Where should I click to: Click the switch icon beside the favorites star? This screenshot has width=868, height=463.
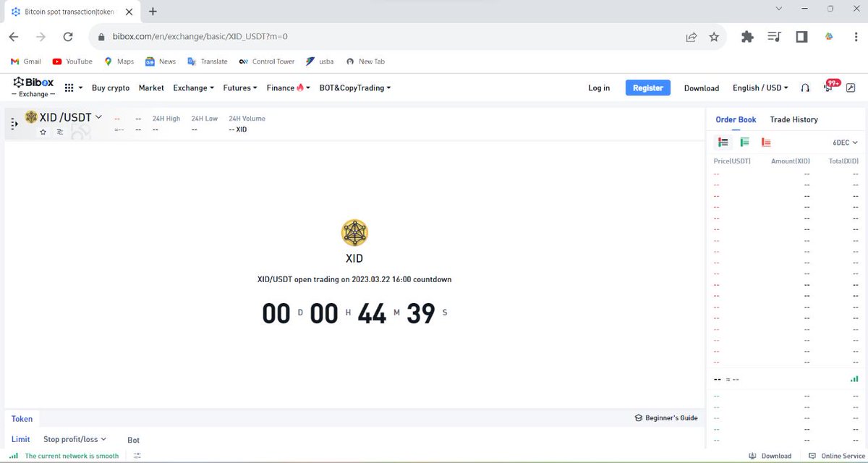click(59, 132)
